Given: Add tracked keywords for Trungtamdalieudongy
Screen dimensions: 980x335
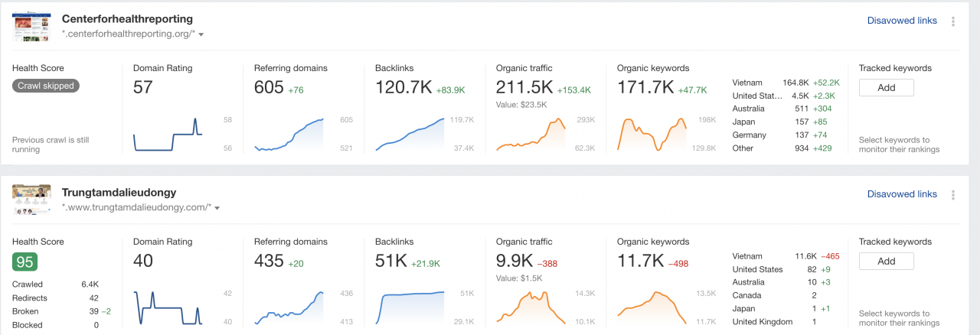Looking at the screenshot, I should (x=886, y=261).
